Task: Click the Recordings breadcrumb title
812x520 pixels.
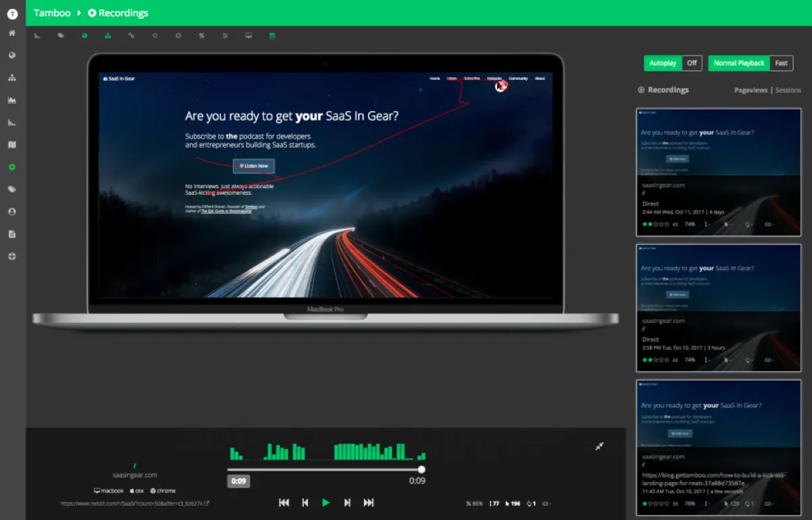Action: (x=118, y=13)
